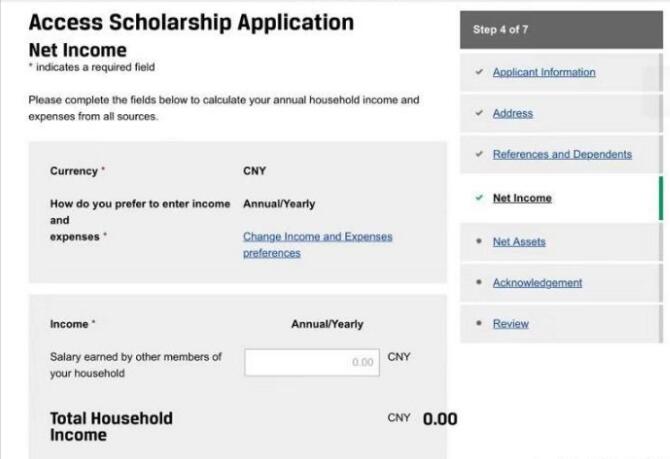Viewport: 670px width, 459px height.
Task: Click the bullet icon beside Review
Action: click(x=480, y=324)
